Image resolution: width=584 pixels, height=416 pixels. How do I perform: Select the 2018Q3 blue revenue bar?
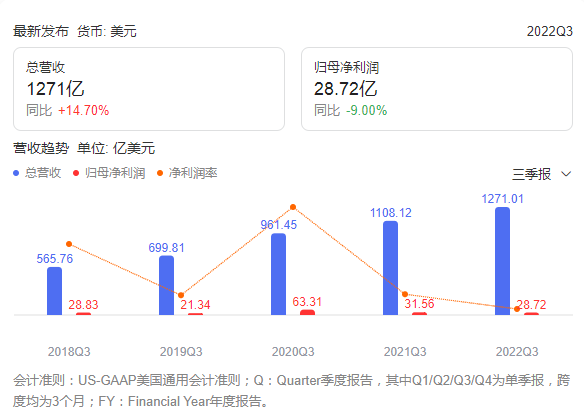[x=54, y=291]
